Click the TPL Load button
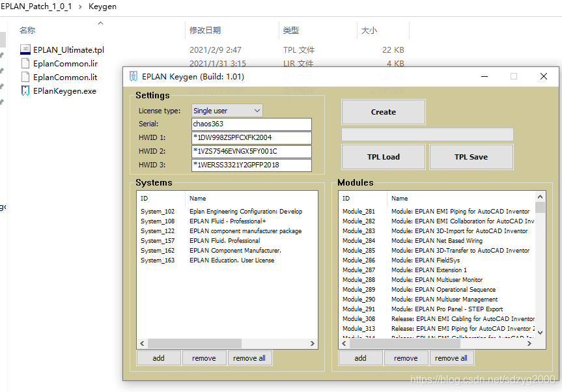The image size is (562, 392). [383, 157]
